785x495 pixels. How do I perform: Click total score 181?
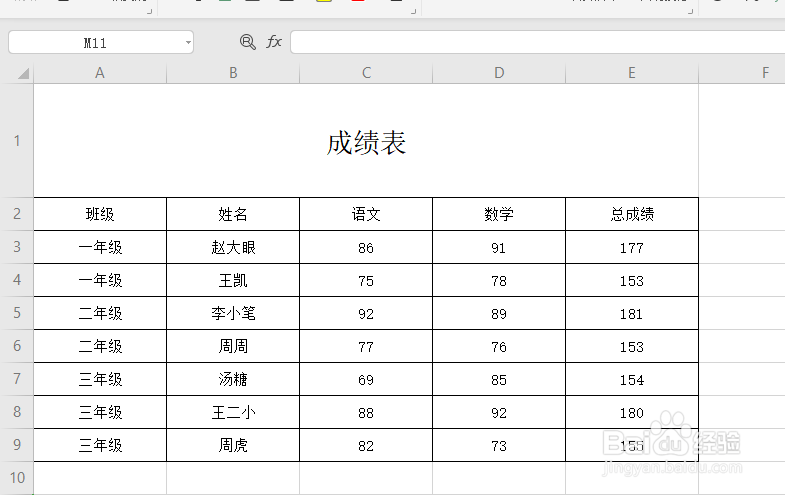(x=632, y=313)
